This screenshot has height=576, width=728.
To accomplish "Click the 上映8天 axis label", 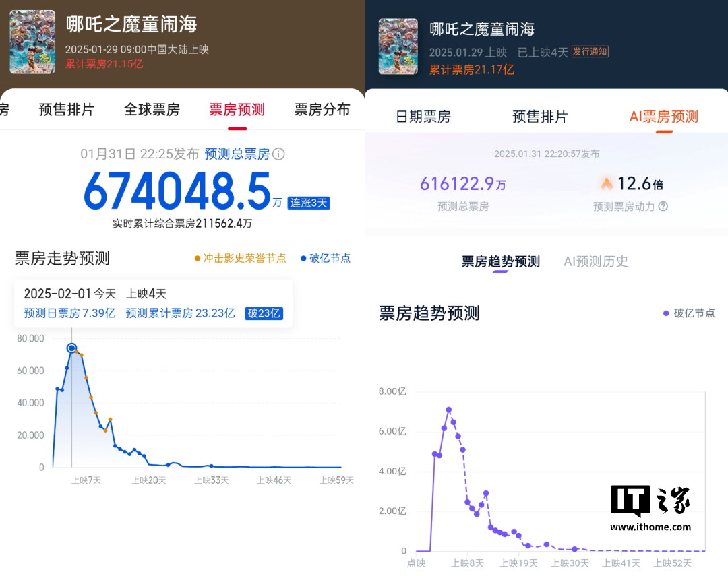I will pos(467,563).
